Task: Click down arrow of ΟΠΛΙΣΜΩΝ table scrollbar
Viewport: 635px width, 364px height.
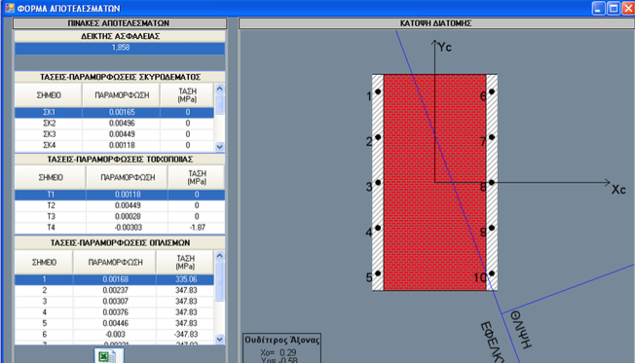Action: tap(219, 340)
